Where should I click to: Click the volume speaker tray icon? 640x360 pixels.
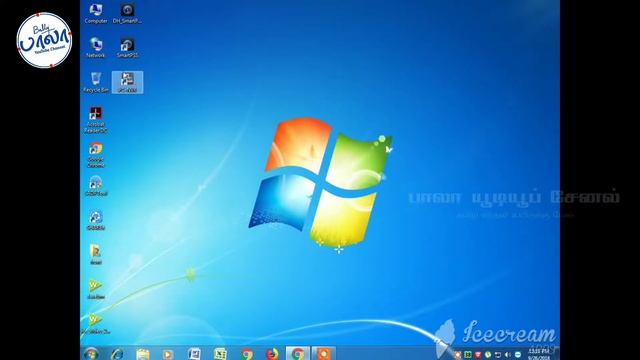click(x=508, y=355)
